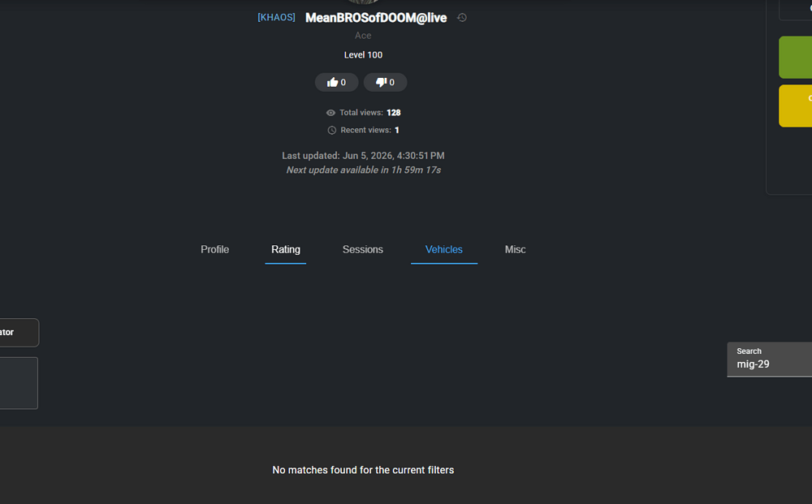Click the player name MeanBROSofDOOM@live
This screenshot has height=504, width=812.
tap(376, 18)
